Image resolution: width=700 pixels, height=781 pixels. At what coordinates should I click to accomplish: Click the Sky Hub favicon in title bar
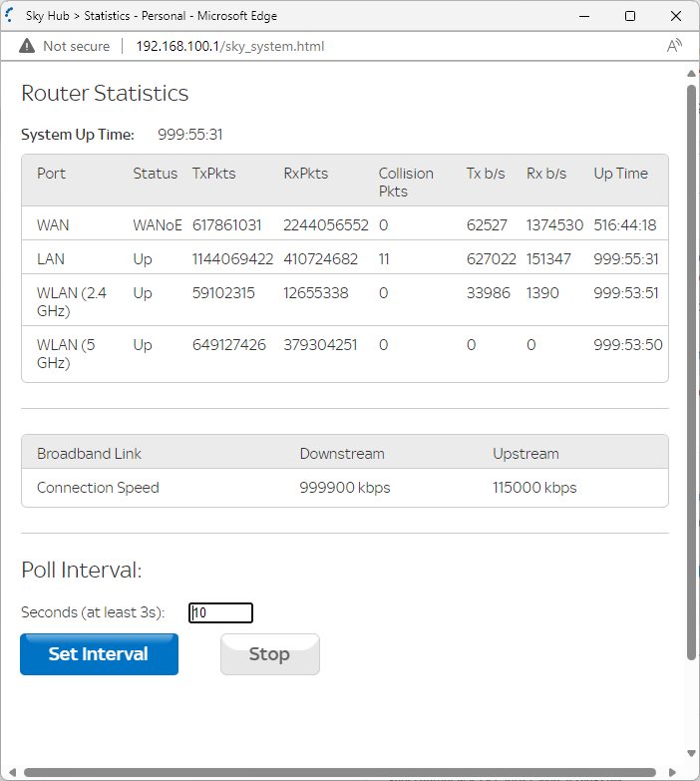(x=12, y=16)
